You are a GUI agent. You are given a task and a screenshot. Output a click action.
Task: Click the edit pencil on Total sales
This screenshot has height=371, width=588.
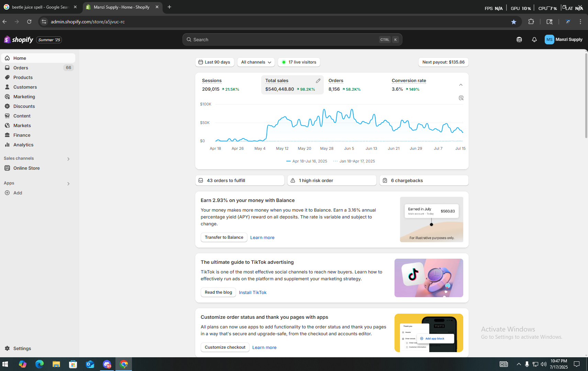(x=318, y=81)
